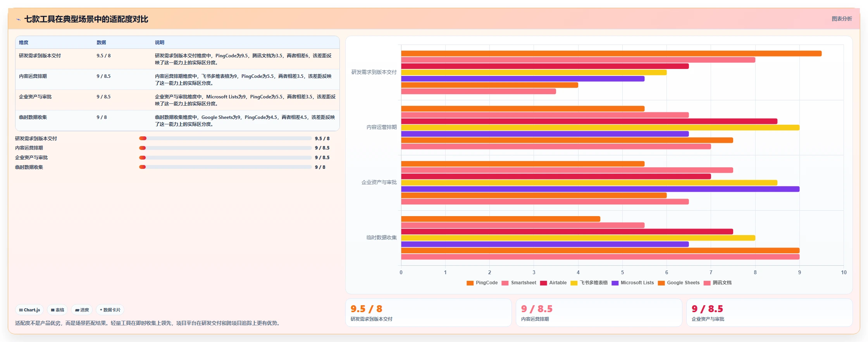This screenshot has height=342, width=868.
Task: Open the 9 / 8.5 企业资产与审批 stat card
Action: (770, 313)
